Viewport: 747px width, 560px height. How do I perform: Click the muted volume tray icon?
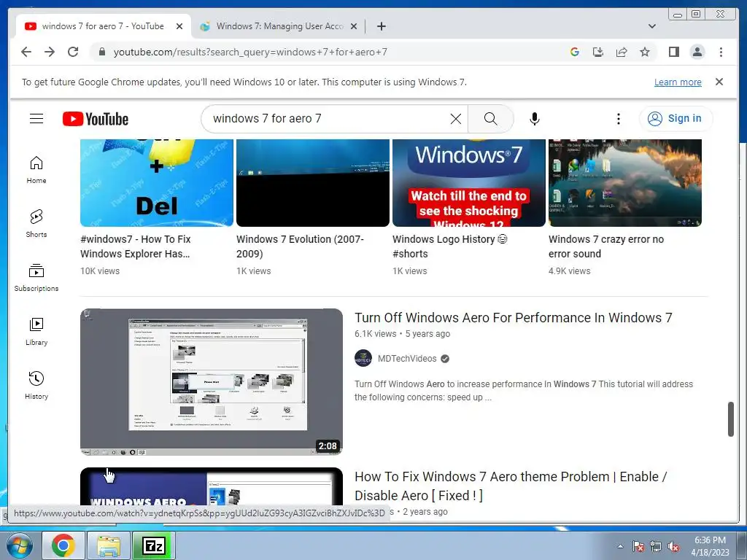tap(673, 546)
